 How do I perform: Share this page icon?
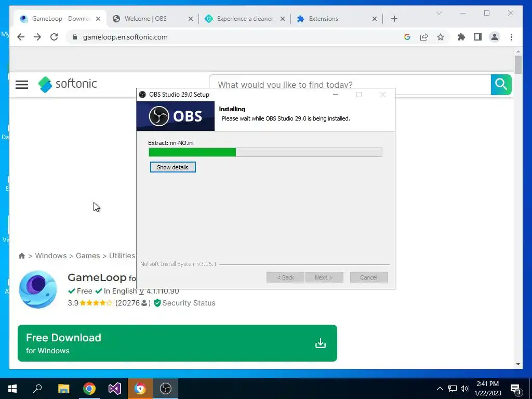click(424, 37)
